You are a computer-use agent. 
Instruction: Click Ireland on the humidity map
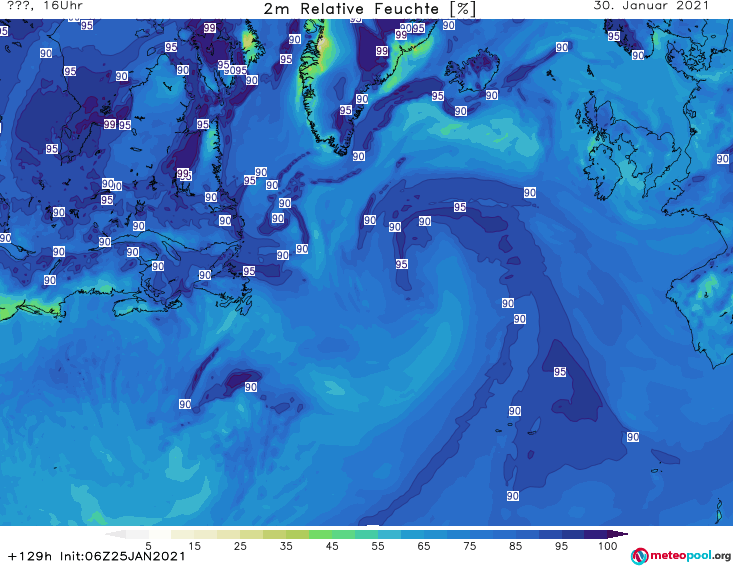603,171
